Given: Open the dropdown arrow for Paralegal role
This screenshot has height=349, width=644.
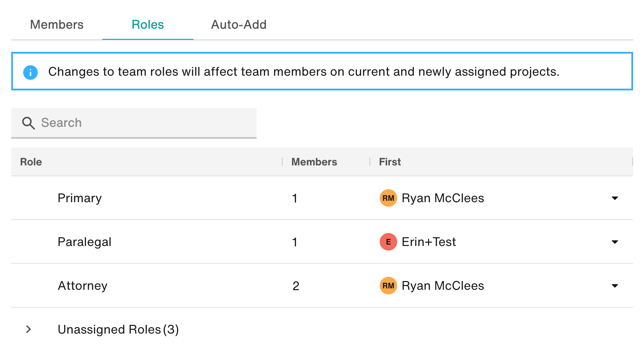Looking at the screenshot, I should click(x=615, y=242).
